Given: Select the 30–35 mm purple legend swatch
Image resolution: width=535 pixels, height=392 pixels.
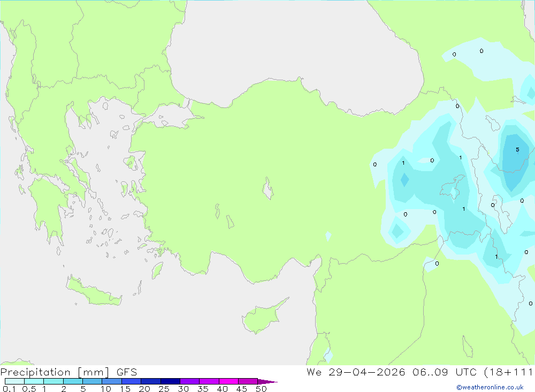Looking at the screenshot, I should point(189,381).
